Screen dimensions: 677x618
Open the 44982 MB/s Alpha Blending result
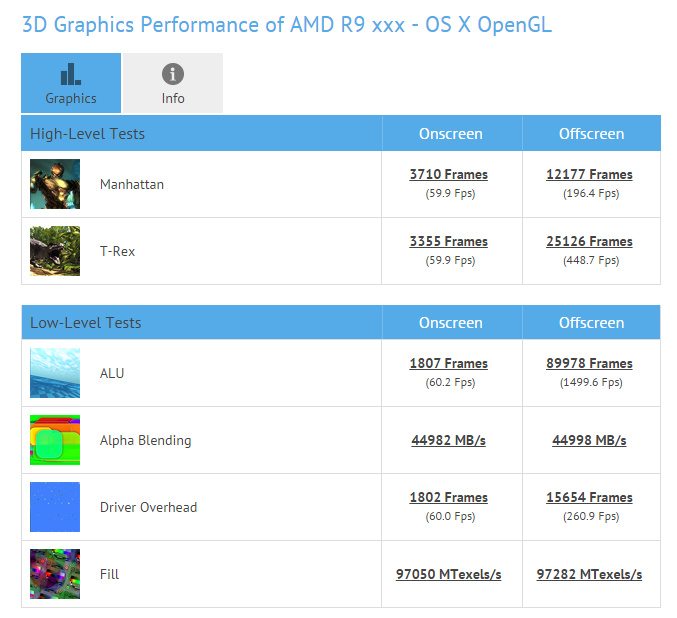(449, 441)
